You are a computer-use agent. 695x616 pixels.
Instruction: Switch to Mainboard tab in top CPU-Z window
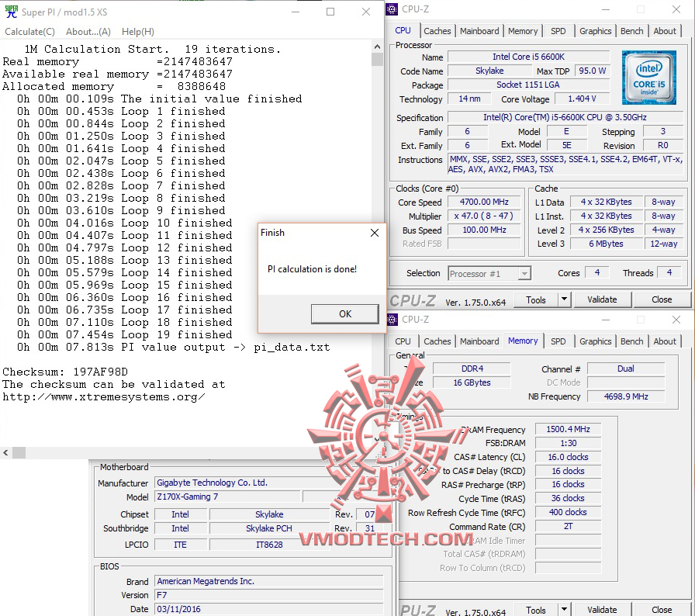coord(479,31)
